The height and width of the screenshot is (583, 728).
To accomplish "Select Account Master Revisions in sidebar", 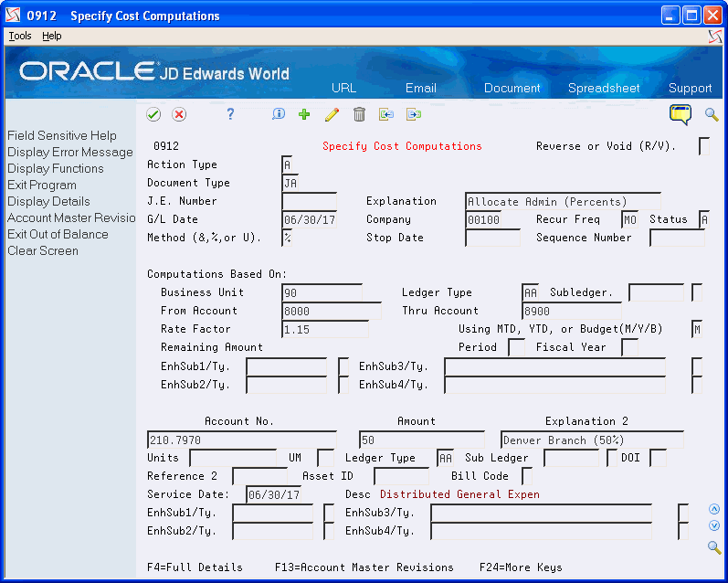I will (71, 217).
